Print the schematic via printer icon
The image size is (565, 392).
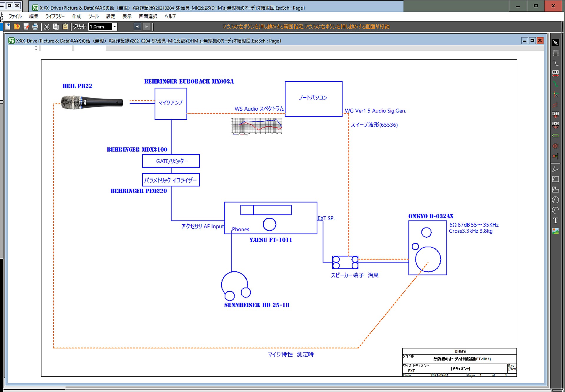35,26
